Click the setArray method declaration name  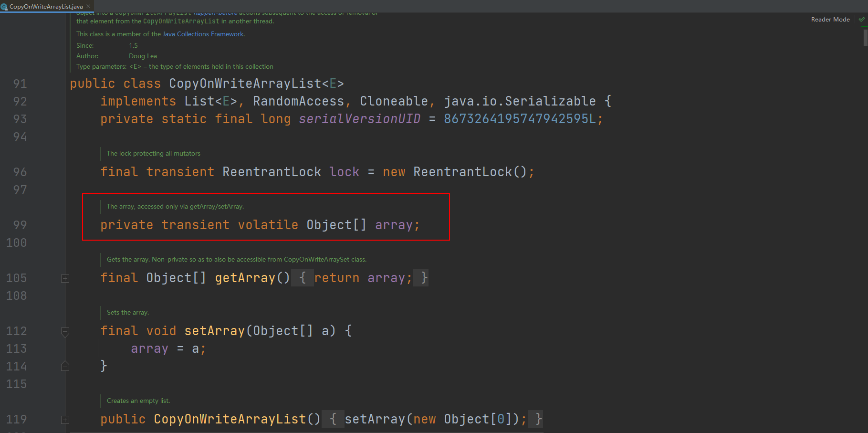pos(215,331)
